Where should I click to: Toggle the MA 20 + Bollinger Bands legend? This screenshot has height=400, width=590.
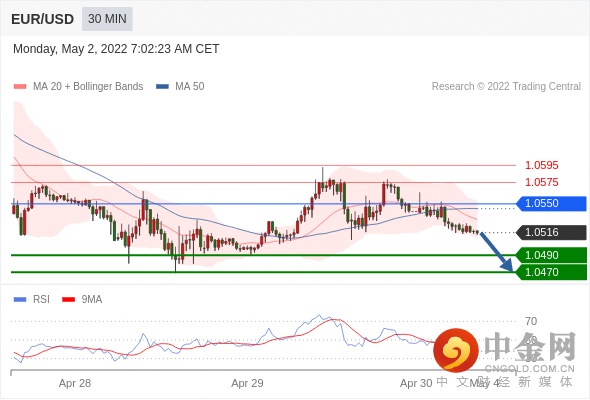tap(78, 87)
